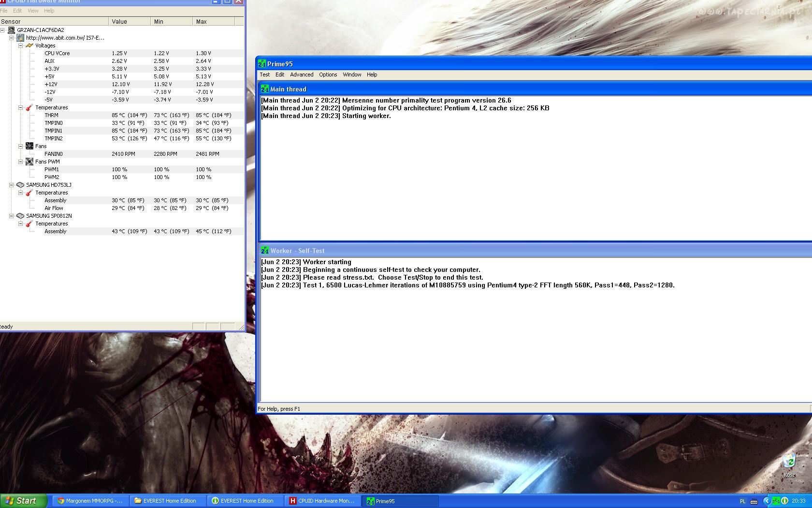Click the Value column header

[130, 21]
